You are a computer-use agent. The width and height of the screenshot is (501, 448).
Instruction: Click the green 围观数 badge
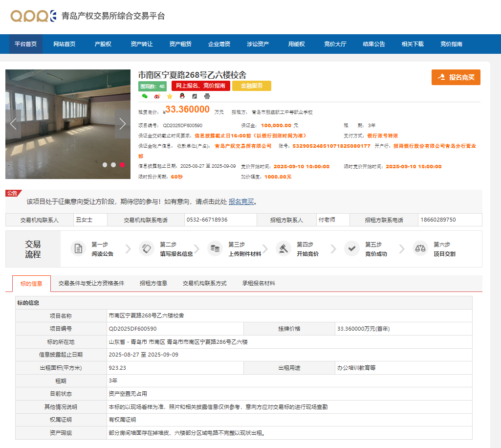click(x=152, y=87)
